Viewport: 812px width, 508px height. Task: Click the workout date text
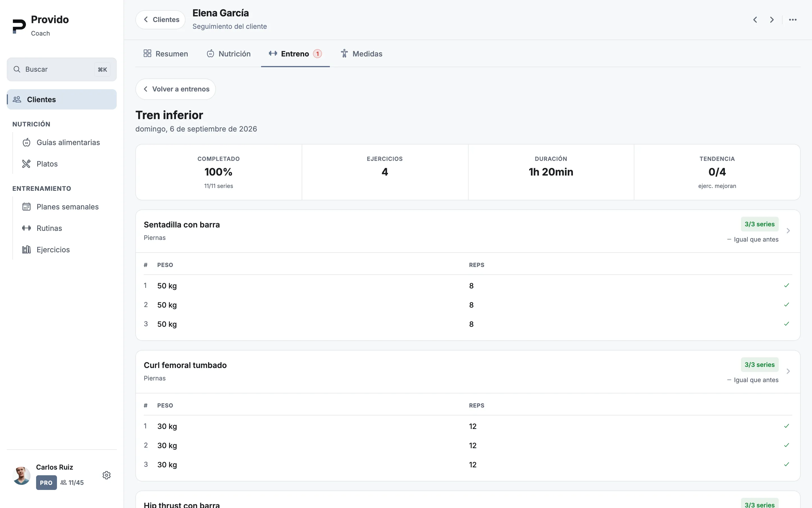(x=196, y=129)
